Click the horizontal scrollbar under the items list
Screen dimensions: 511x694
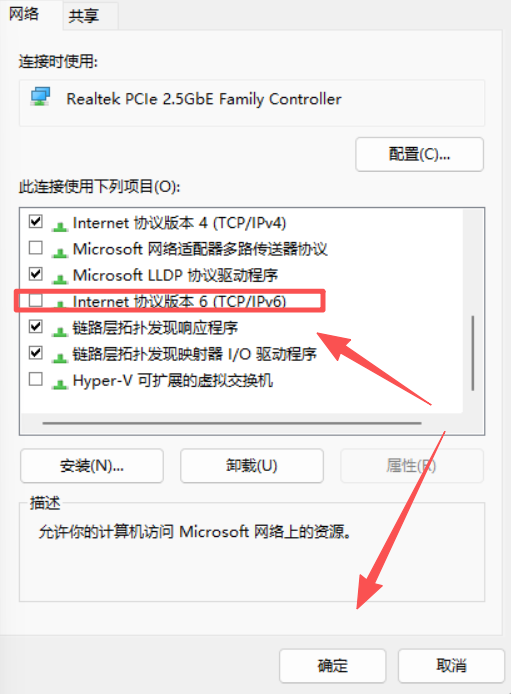click(232, 423)
